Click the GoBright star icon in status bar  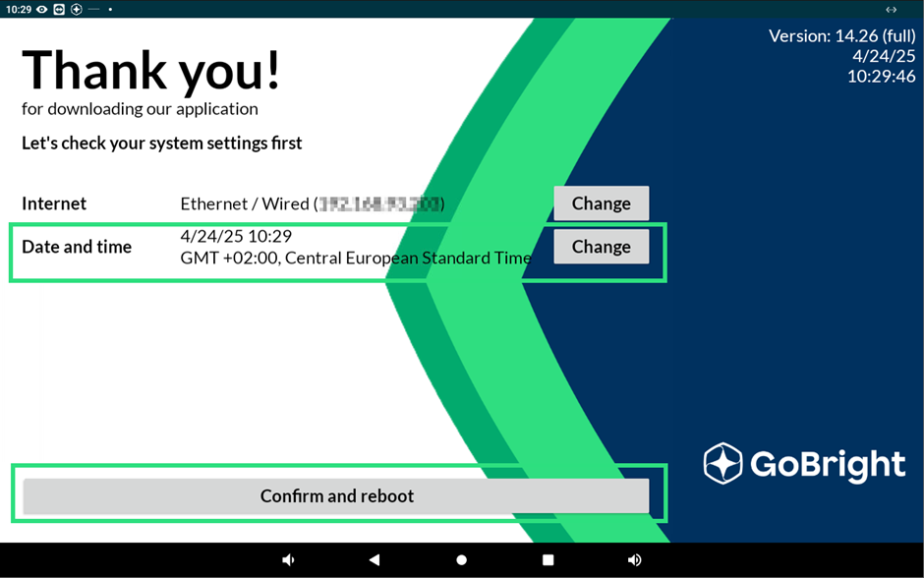click(x=77, y=10)
